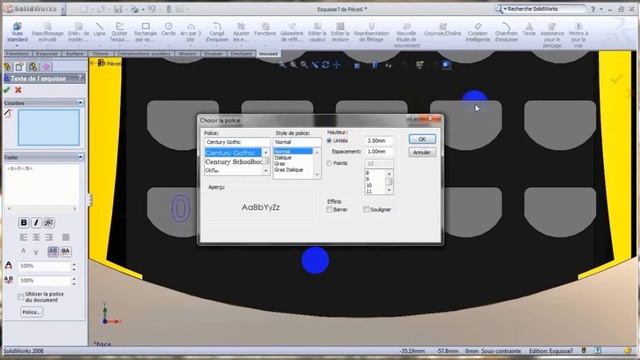Image resolution: width=640 pixels, height=360 pixels.
Task: Click Nouvelle étude de mouvement
Action: point(407,35)
